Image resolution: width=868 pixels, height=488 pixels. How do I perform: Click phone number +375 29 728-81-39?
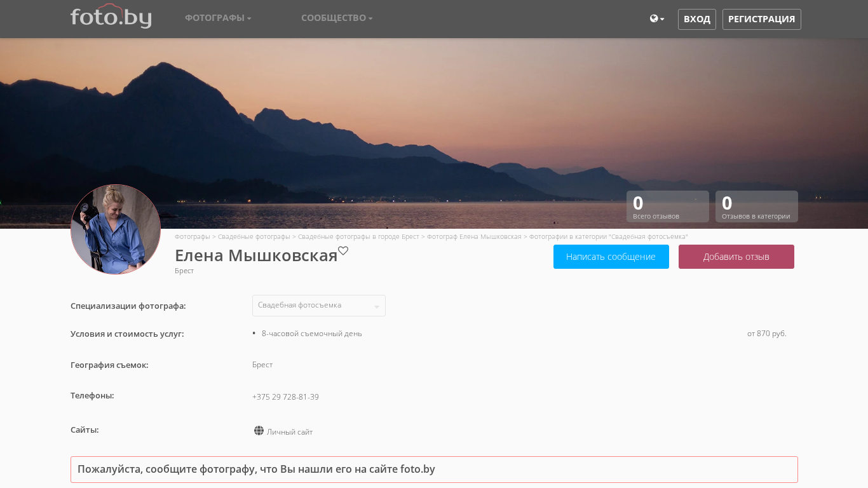(x=285, y=397)
